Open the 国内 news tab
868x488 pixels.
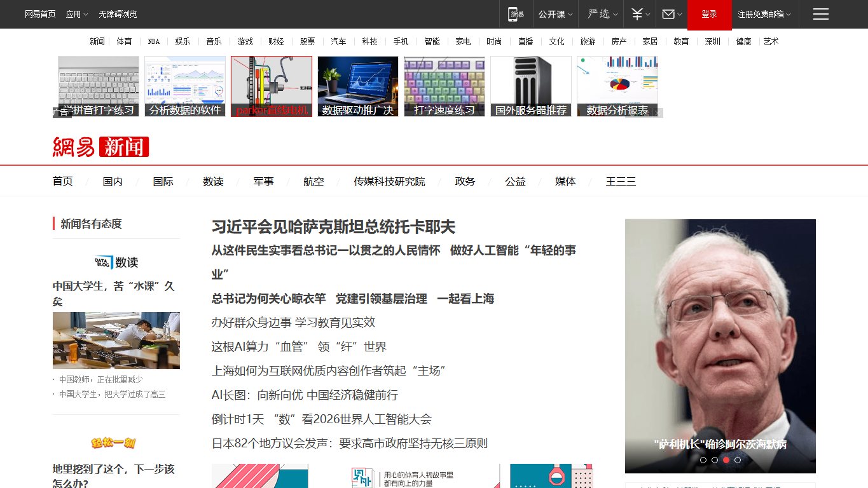(x=113, y=181)
